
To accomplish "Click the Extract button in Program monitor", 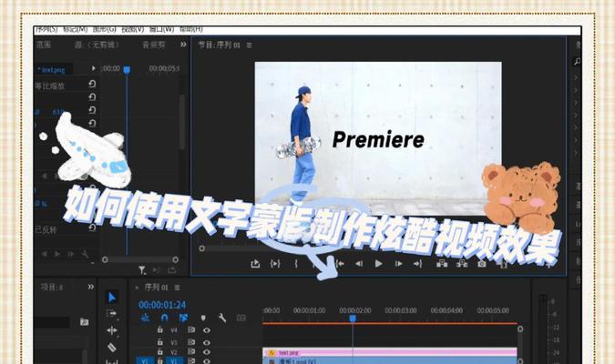I will [x=462, y=264].
